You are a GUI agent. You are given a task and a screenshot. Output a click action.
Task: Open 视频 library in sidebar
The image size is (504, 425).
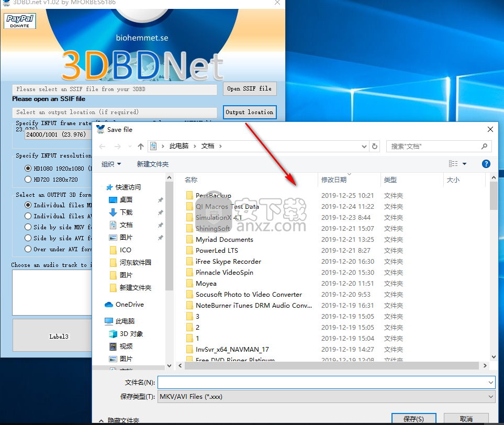coord(126,346)
